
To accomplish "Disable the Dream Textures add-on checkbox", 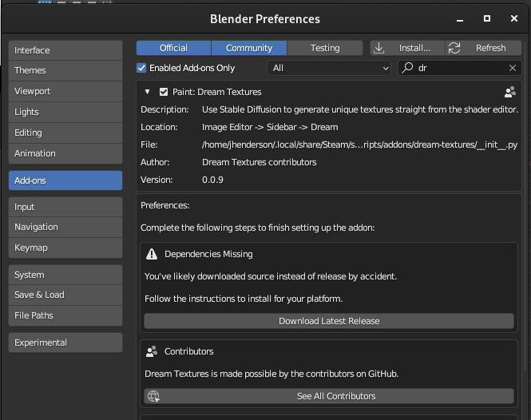I will [164, 92].
